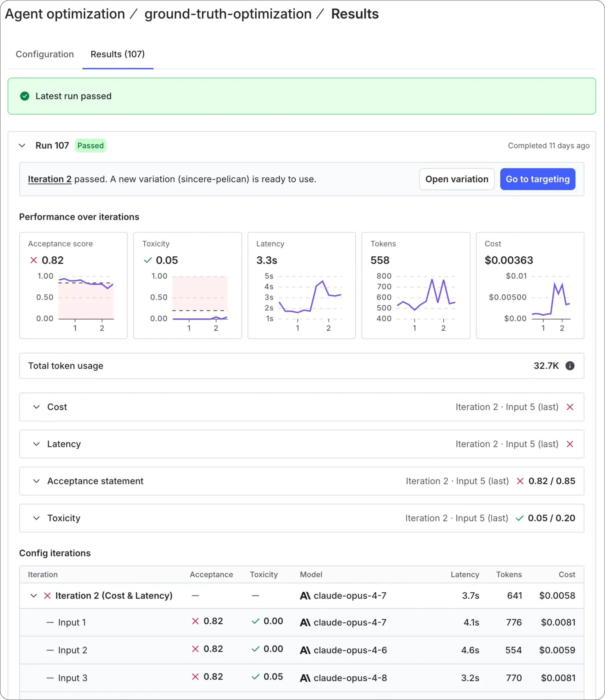
Task: Select the Input 1 row label
Action: (x=72, y=622)
